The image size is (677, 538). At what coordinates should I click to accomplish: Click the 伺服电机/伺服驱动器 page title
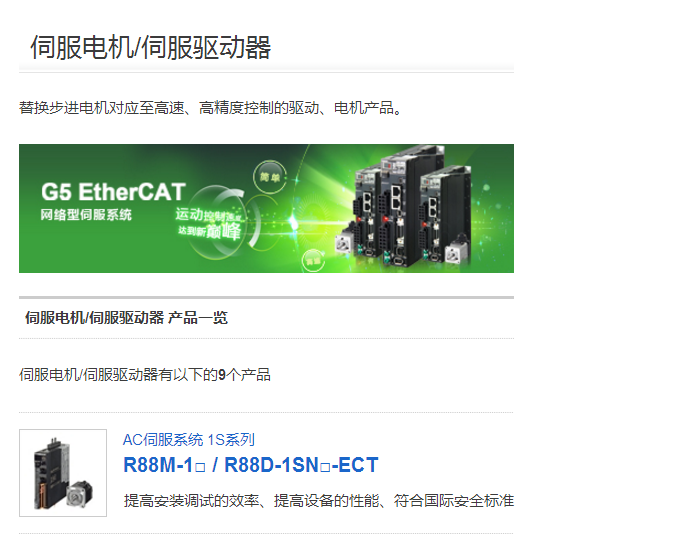[150, 47]
